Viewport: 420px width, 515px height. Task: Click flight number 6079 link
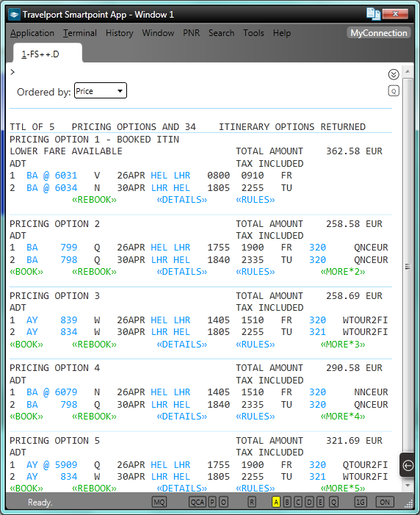pyautogui.click(x=66, y=392)
